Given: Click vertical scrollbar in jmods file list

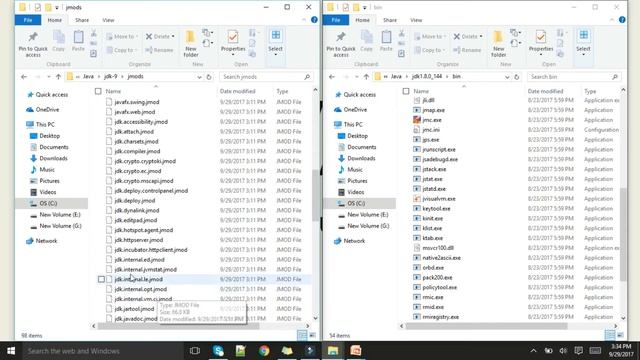Looking at the screenshot, I should point(316,195).
